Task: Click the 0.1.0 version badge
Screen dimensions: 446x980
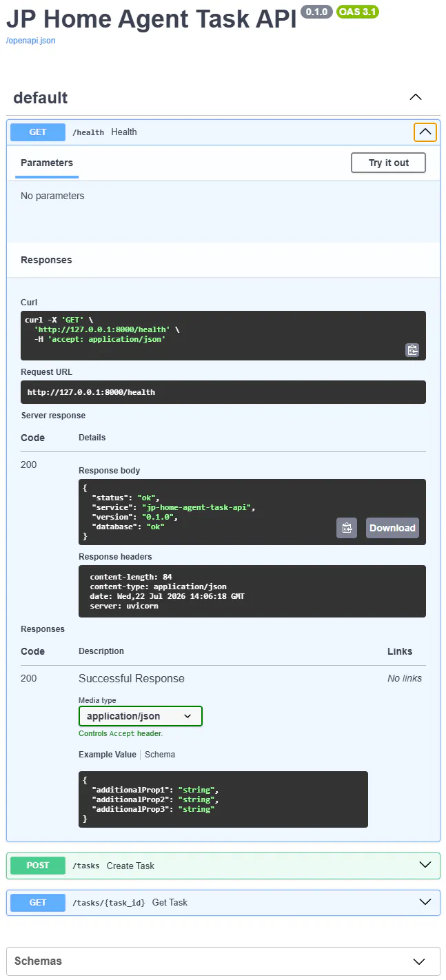Action: [317, 12]
